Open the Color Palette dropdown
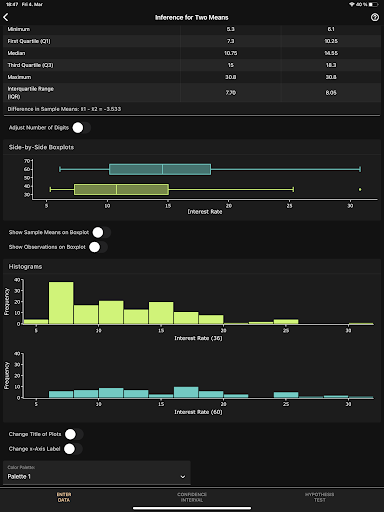 97,473
